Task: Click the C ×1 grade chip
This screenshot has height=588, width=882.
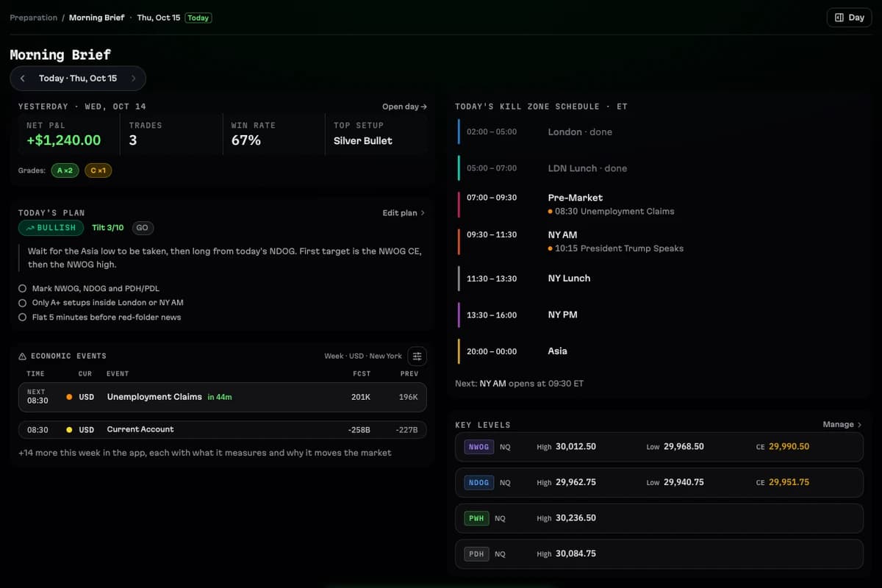Action: (98, 171)
